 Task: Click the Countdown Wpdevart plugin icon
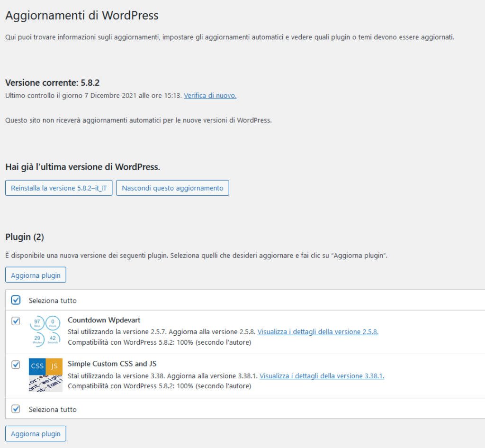[45, 331]
